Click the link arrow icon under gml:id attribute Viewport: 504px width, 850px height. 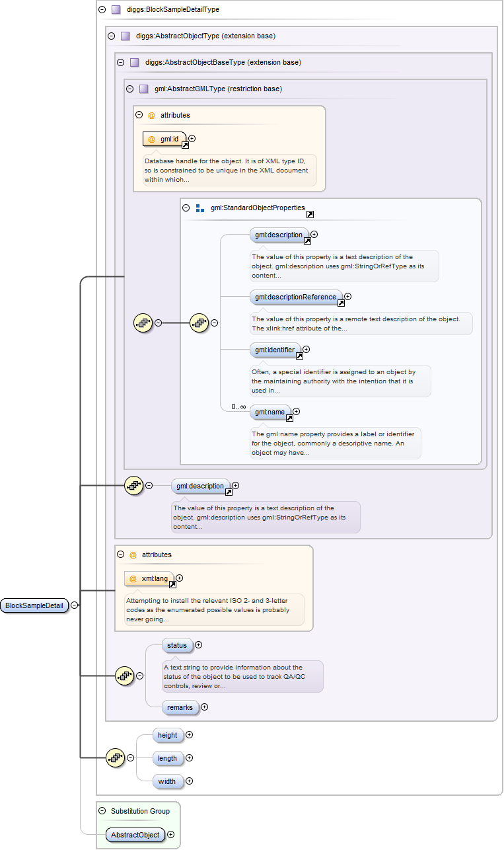pos(185,145)
